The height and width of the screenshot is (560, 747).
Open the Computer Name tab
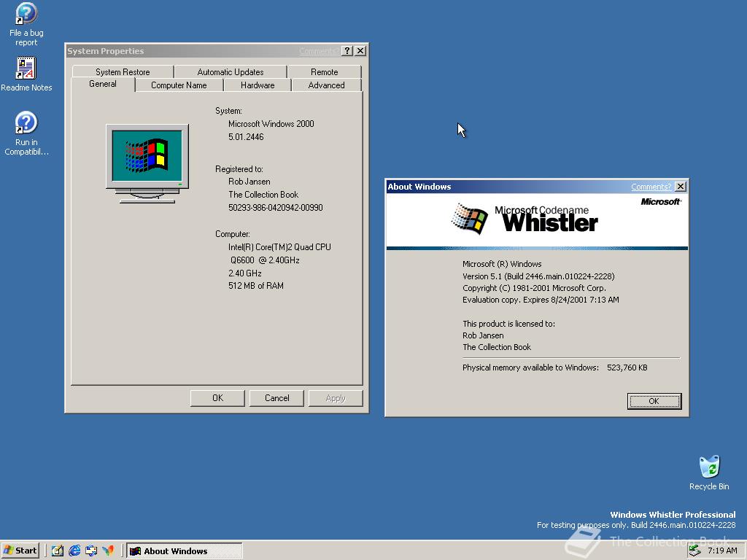179,85
